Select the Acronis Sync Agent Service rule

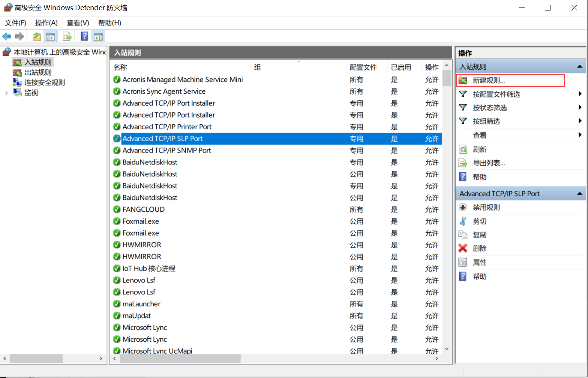click(x=164, y=91)
